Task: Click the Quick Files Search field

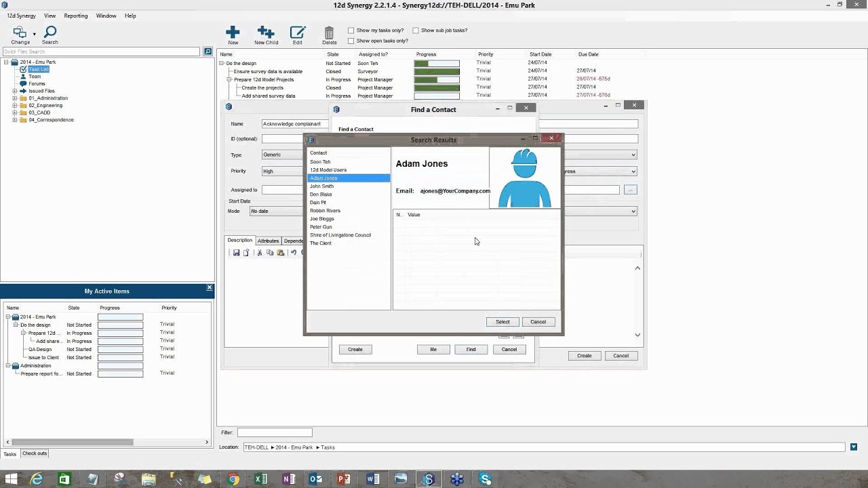Action: click(x=102, y=52)
